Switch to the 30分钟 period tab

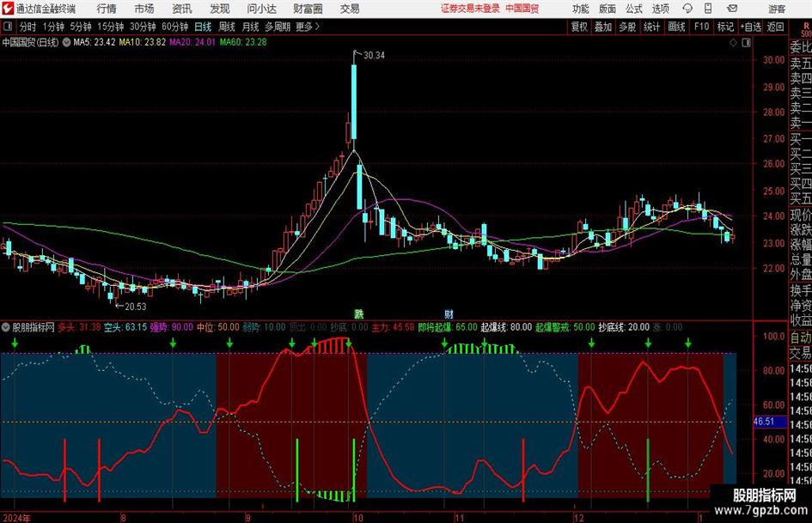coord(143,27)
